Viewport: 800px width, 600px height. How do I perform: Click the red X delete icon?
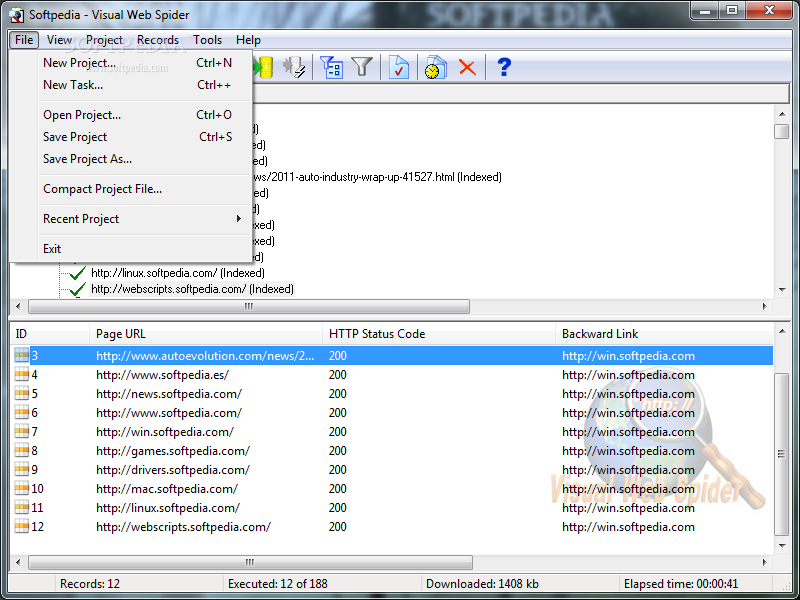pos(467,67)
